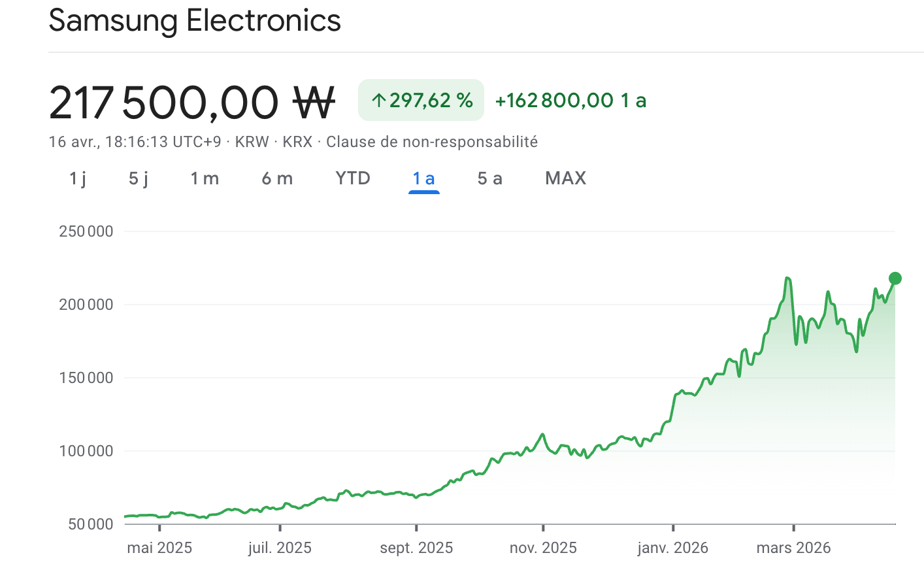Click the Samsung Electronics title
924x570 pixels.
(x=195, y=20)
